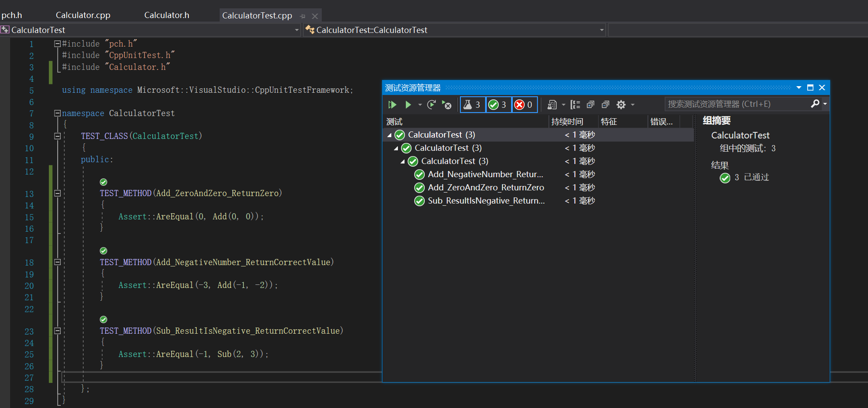Collapse the Add_ZeroAndZero_ReturnZero method outline
Image resolution: width=868 pixels, height=408 pixels.
coord(57,193)
